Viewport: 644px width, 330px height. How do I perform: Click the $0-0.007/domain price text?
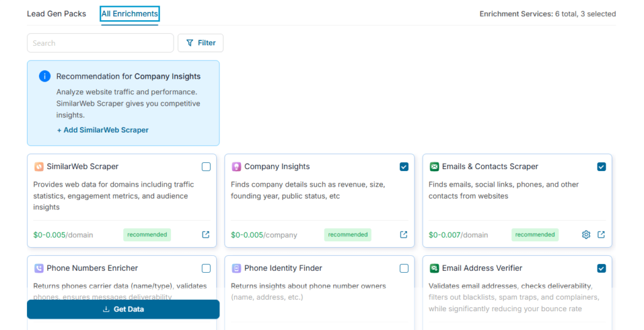[458, 235]
